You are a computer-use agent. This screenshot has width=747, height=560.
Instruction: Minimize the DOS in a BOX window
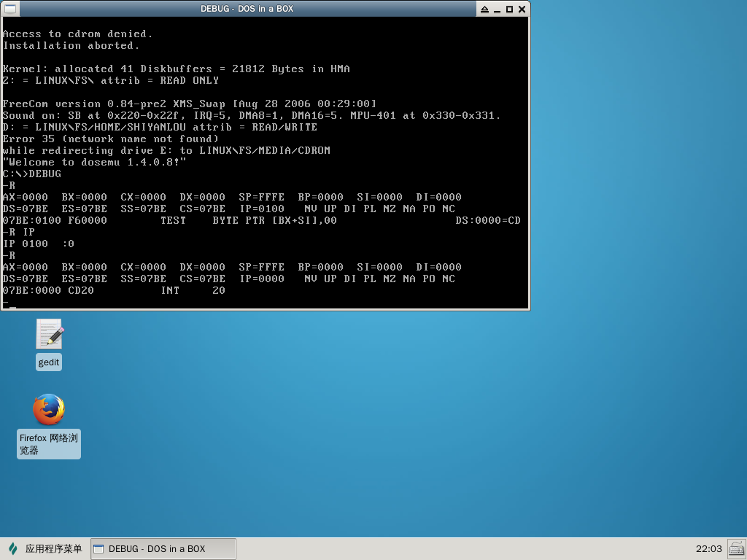point(498,9)
